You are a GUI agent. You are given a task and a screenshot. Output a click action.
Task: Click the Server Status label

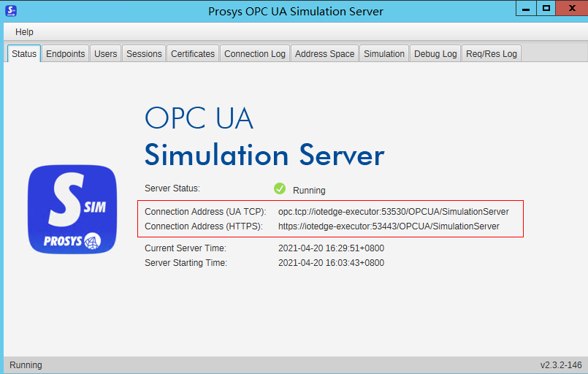click(x=172, y=188)
